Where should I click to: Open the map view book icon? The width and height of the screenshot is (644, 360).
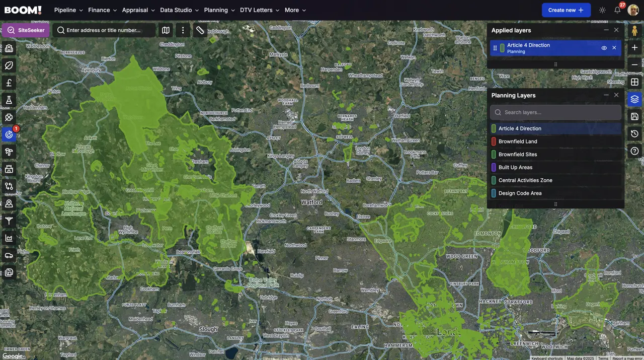point(166,30)
